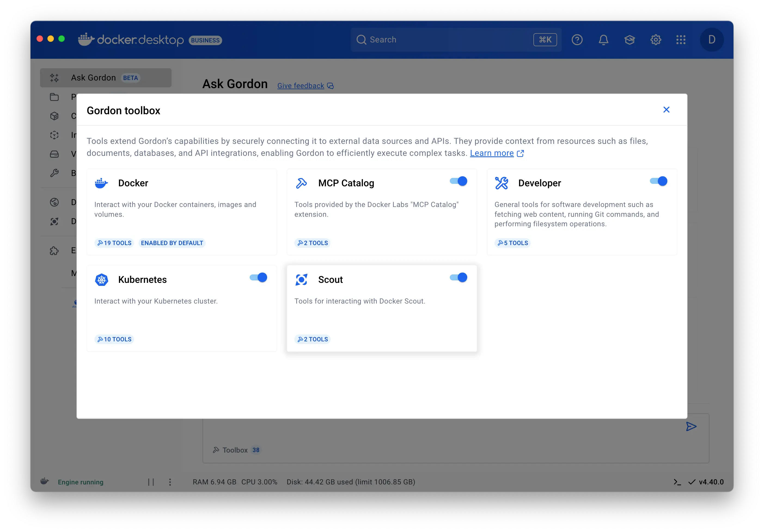Click the terminal icon in status bar
The width and height of the screenshot is (764, 532).
677,482
